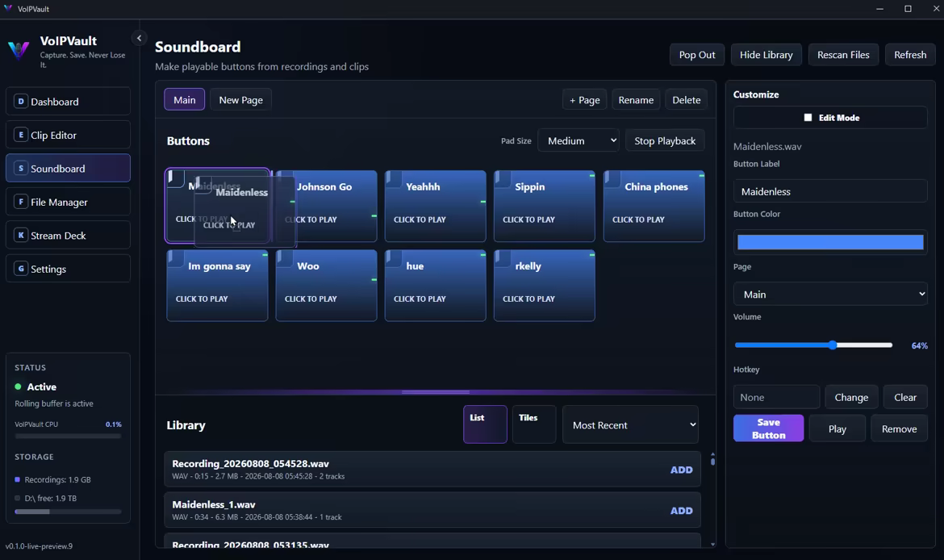Open Settings from the sidebar
Screen dimensions: 944x560
pos(68,269)
